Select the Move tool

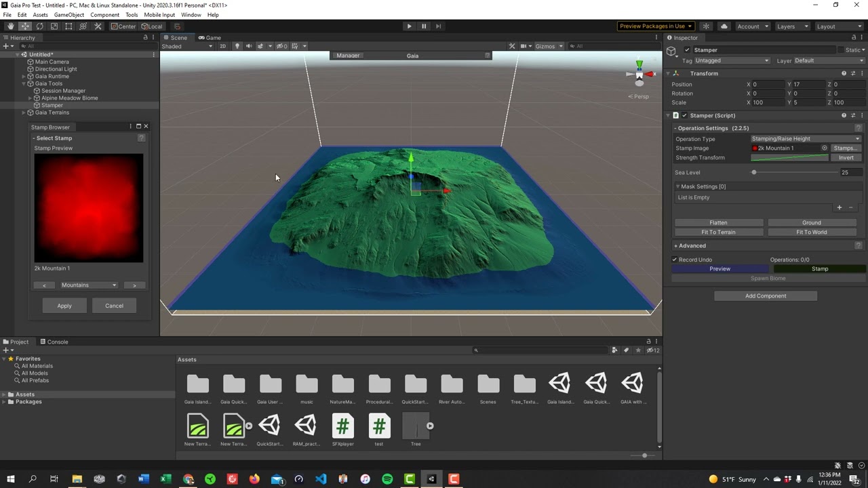pyautogui.click(x=24, y=26)
